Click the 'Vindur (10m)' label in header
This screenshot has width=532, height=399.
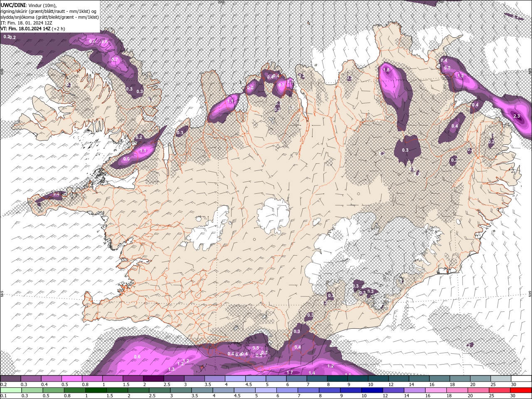pos(43,5)
